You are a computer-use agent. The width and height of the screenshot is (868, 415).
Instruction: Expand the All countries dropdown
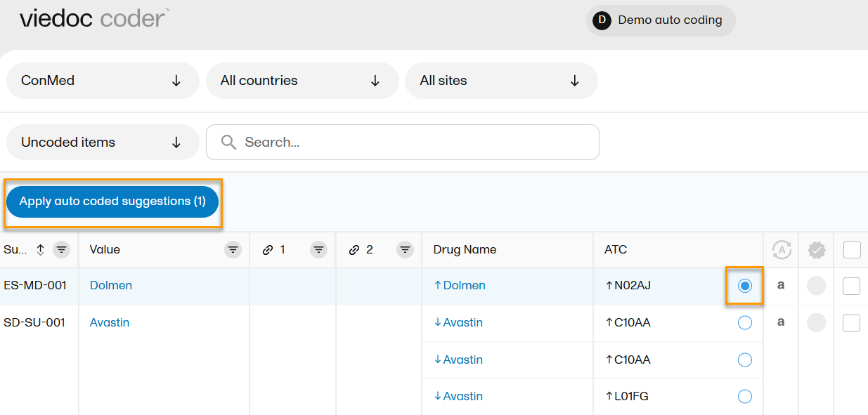coord(302,81)
